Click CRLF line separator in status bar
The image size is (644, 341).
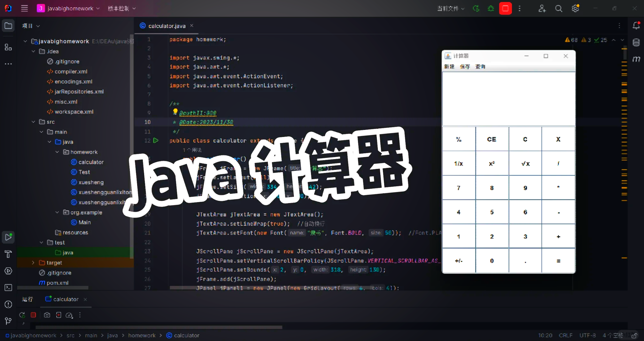pos(565,336)
